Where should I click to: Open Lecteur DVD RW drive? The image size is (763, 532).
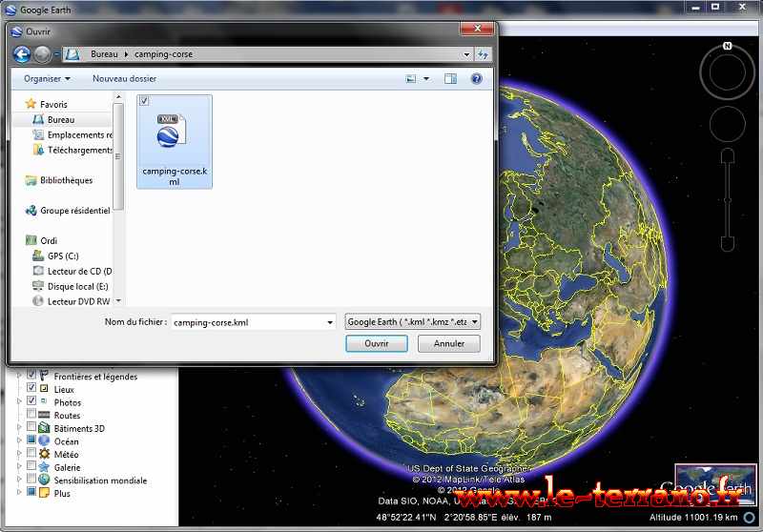coord(72,301)
